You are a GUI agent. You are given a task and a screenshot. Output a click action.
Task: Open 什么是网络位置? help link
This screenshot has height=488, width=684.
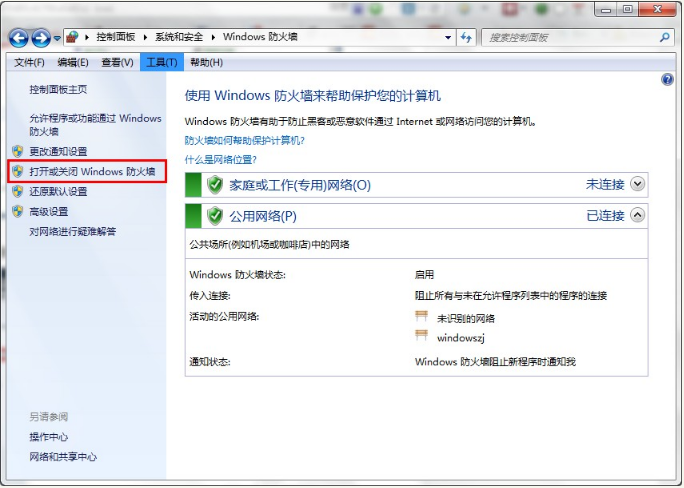pyautogui.click(x=220, y=160)
